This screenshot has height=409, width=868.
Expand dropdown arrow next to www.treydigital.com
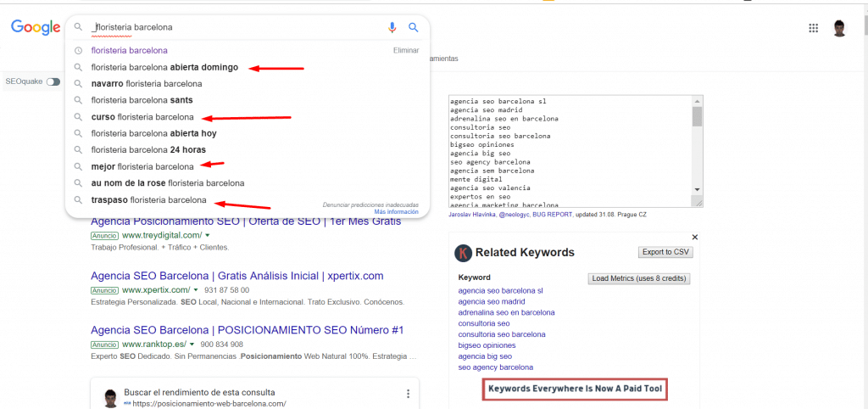(208, 235)
